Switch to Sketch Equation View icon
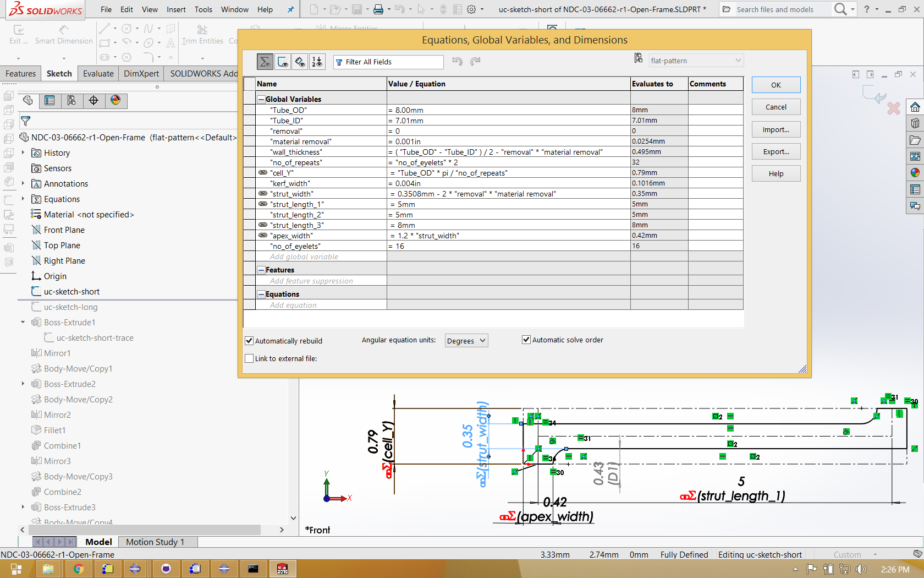The image size is (924, 578). [x=283, y=62]
